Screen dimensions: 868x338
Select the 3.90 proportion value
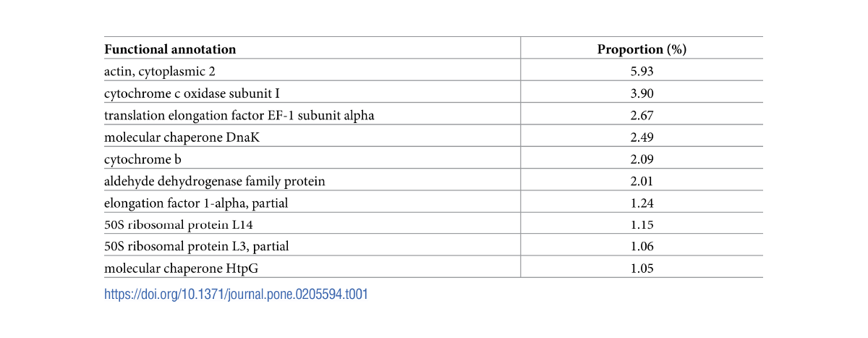coord(642,93)
